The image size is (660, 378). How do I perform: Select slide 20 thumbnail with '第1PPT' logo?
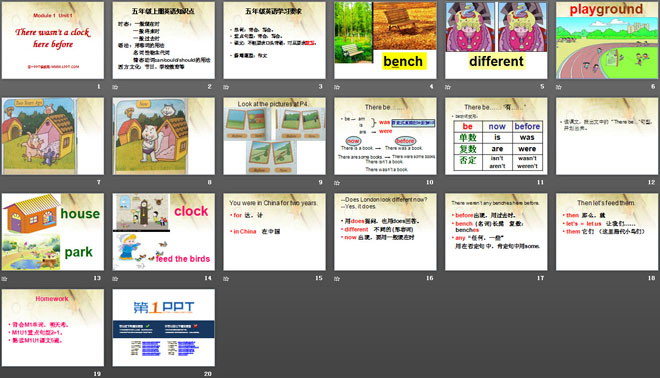[x=163, y=327]
